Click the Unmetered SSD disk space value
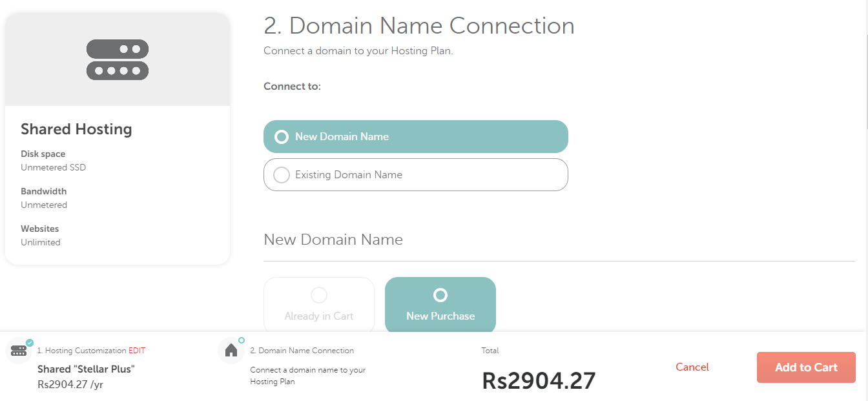 point(53,167)
